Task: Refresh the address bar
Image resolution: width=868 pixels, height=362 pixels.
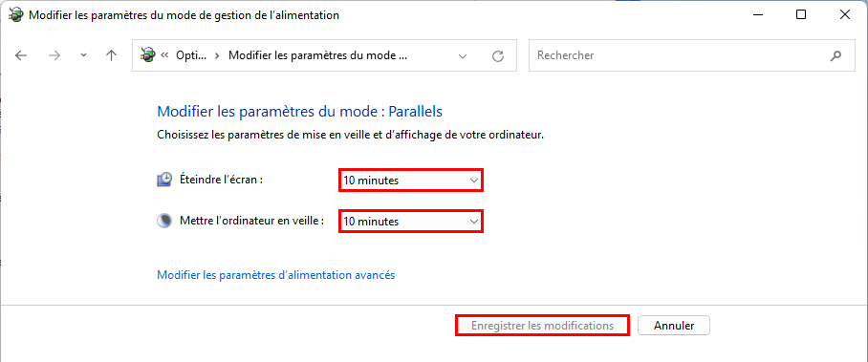Action: click(x=498, y=56)
